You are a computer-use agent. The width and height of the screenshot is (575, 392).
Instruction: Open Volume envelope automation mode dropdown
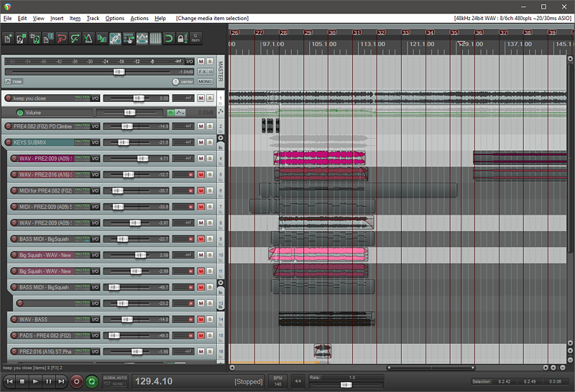click(180, 113)
